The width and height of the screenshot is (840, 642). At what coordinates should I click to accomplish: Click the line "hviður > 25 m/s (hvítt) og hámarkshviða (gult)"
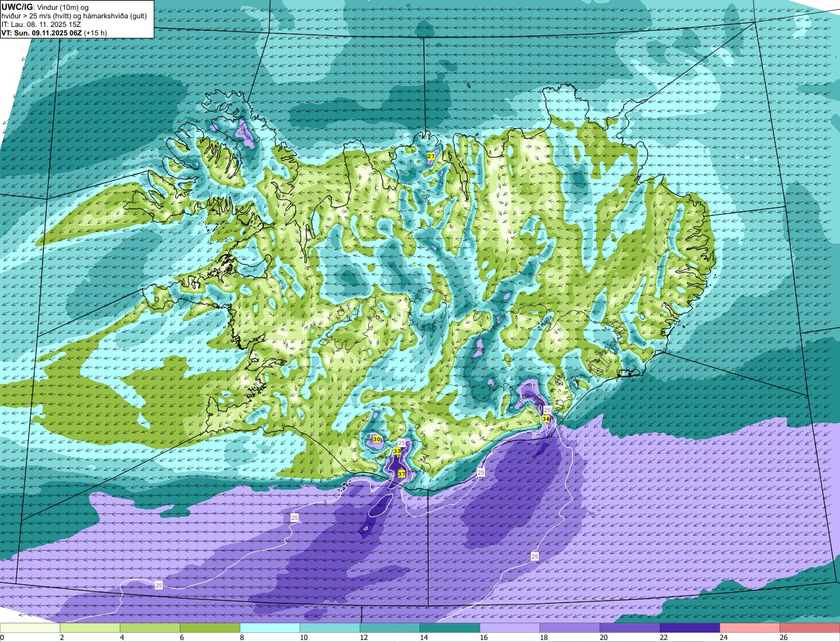74,16
